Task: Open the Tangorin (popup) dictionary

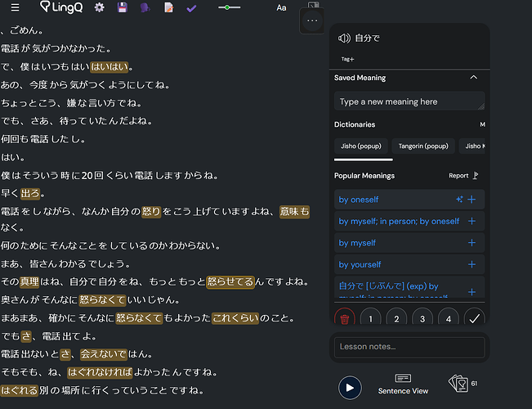Action: (423, 146)
